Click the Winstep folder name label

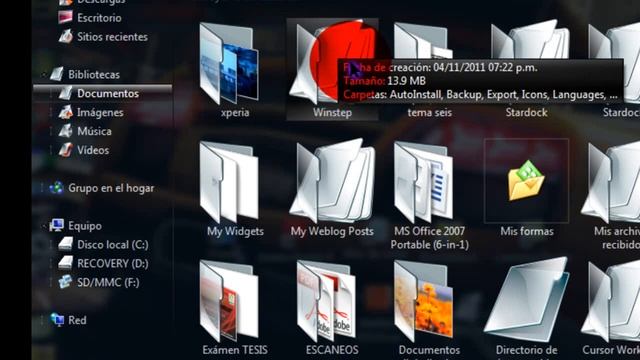(332, 112)
